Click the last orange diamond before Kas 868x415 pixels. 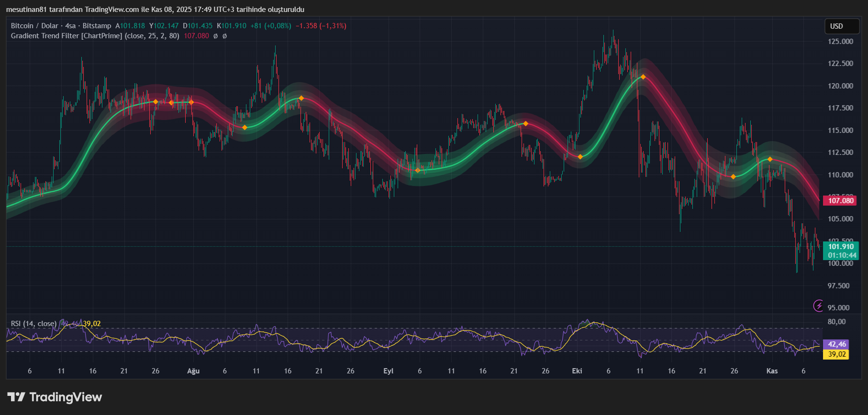[770, 159]
